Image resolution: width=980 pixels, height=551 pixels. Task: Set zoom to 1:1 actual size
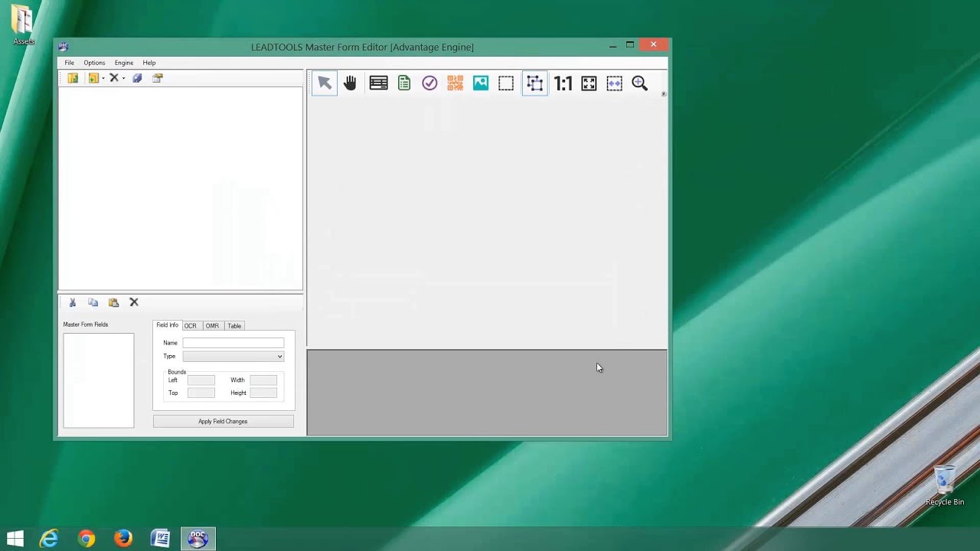[x=563, y=83]
